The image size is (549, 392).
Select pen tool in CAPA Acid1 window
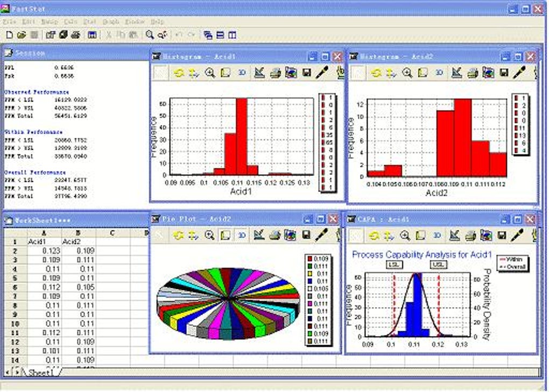tap(517, 235)
